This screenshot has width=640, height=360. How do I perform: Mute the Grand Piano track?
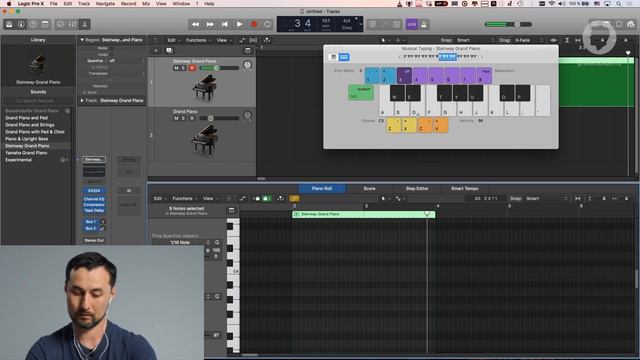coord(176,118)
